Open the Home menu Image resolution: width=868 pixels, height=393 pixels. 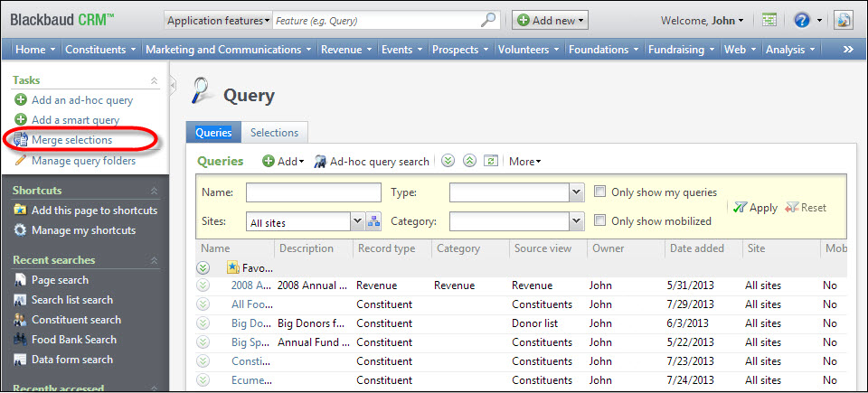point(35,50)
